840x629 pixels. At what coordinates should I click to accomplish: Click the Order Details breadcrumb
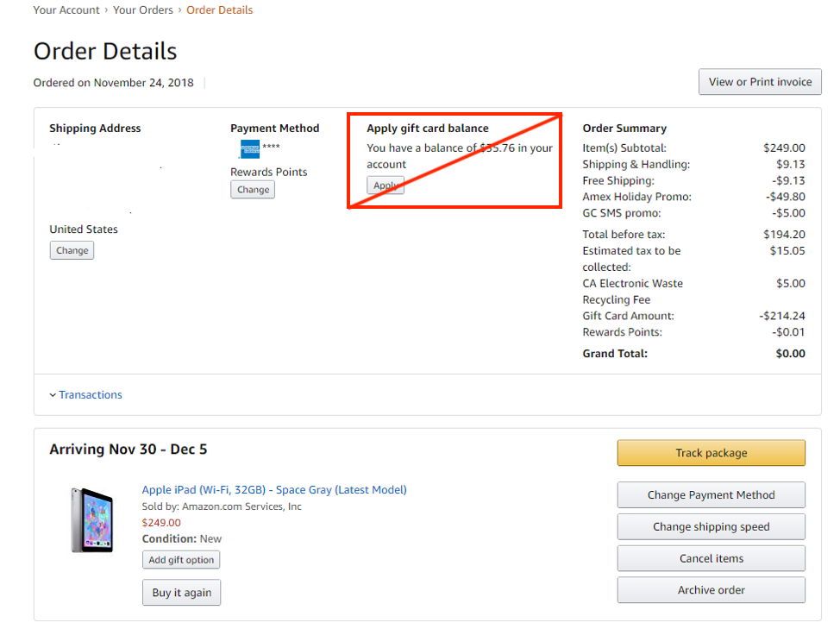pyautogui.click(x=220, y=10)
